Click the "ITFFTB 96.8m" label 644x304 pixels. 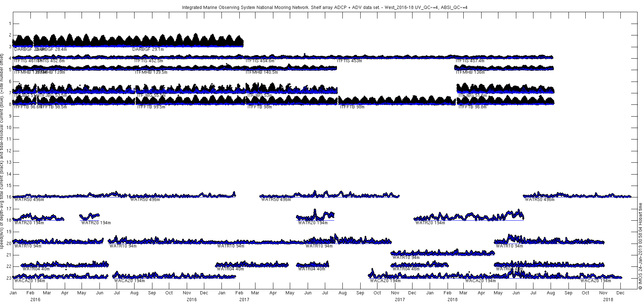pyautogui.click(x=473, y=107)
